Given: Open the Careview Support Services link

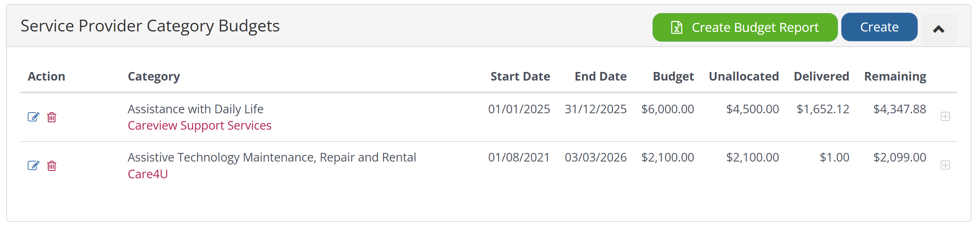Looking at the screenshot, I should point(199,126).
